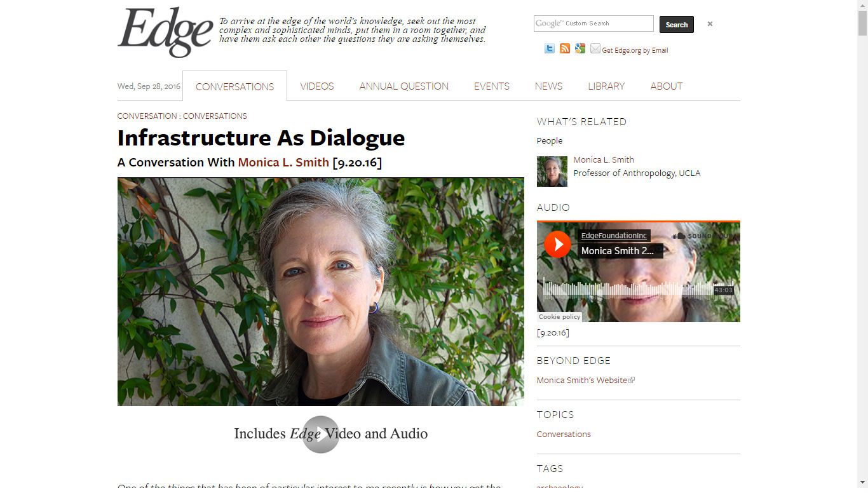Play the Edge video on main photo
Screen dimensions: 868x493
[x=321, y=434]
